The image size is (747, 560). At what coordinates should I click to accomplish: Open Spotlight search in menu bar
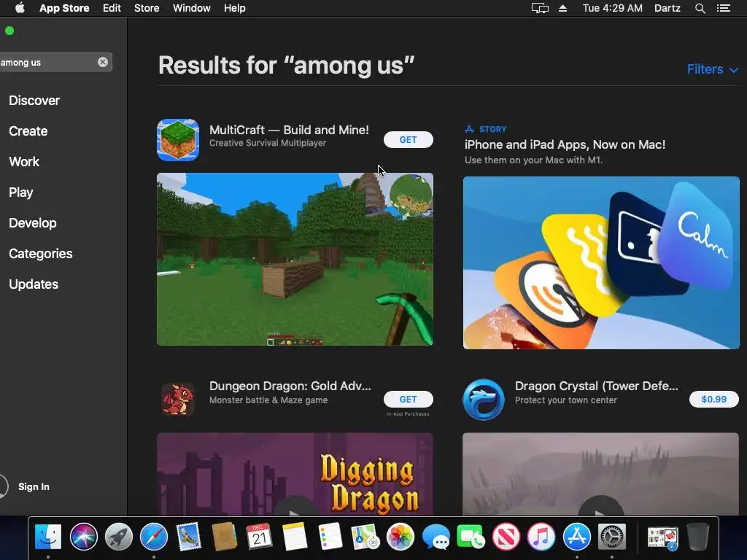(700, 8)
